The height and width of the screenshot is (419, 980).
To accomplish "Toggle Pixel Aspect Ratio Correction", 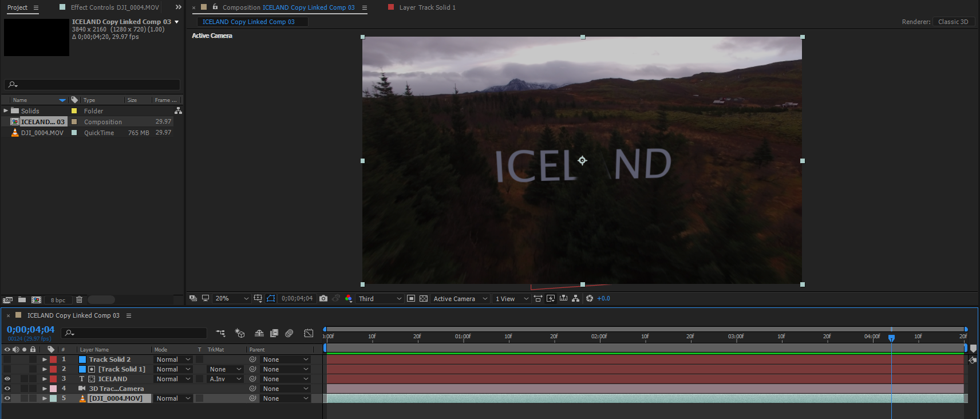I will pos(538,298).
